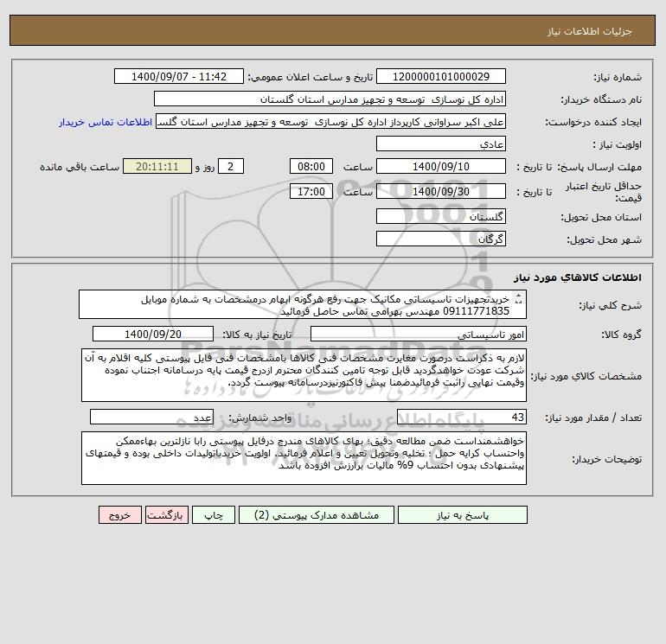The image size is (666, 644).
Task: Click the واحد شمارش field showing عدد
Action: tap(151, 417)
